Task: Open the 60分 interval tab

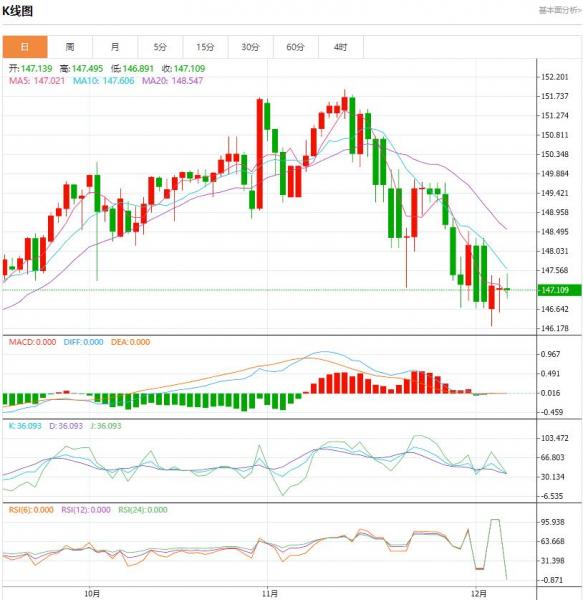Action: pos(296,47)
